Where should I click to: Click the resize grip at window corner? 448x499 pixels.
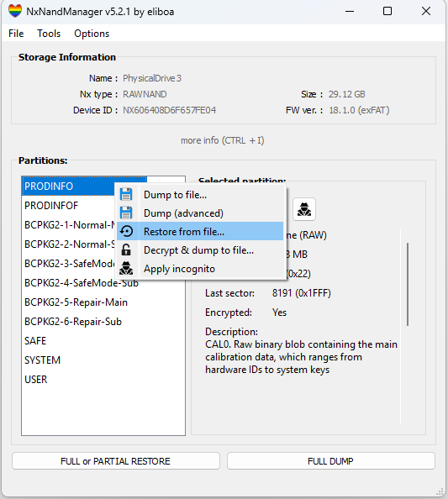440,491
